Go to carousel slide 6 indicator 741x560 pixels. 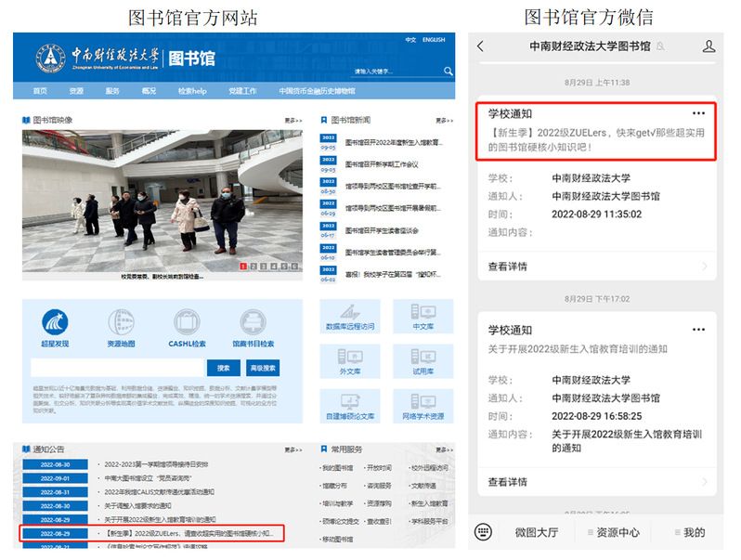294,267
